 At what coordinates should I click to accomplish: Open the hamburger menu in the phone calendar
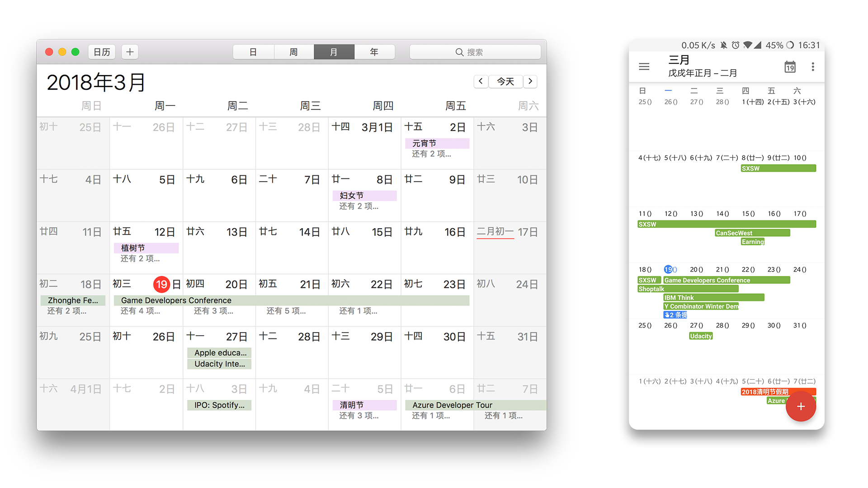(x=644, y=67)
